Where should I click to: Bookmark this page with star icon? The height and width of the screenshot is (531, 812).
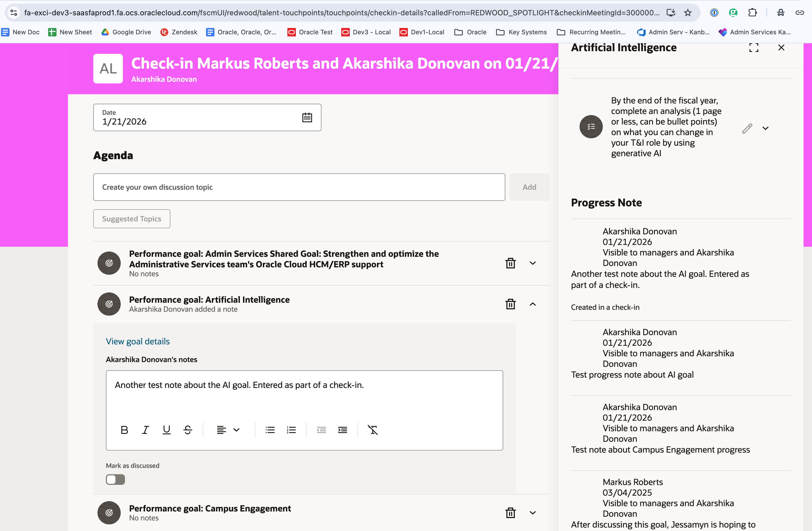[688, 13]
